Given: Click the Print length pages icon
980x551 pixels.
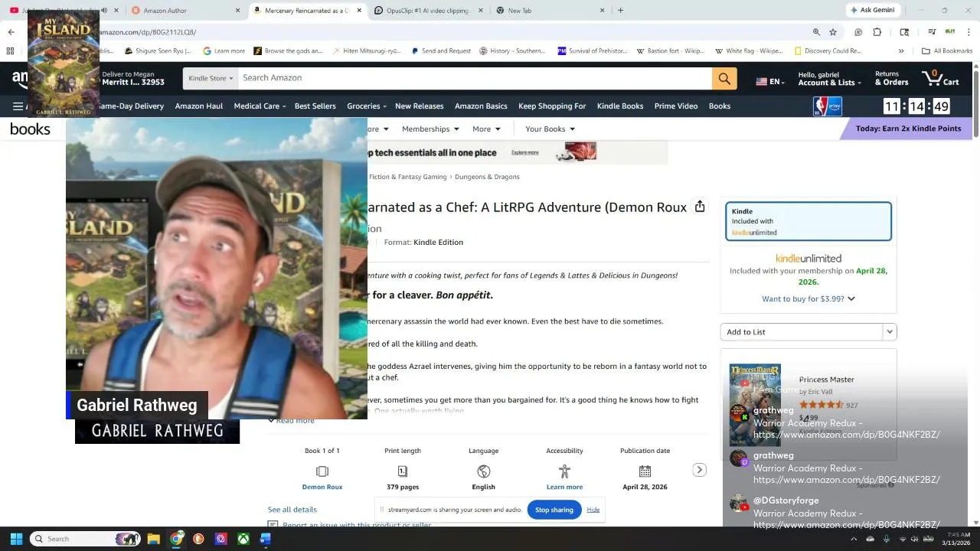Looking at the screenshot, I should click(403, 471).
